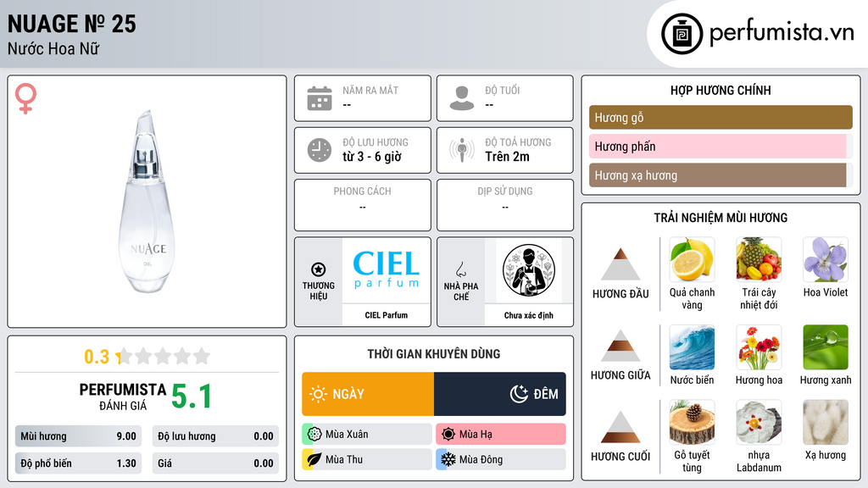Click the sun icon for Mùa Hạ
Viewport: 868px width, 488px height.
coord(448,435)
